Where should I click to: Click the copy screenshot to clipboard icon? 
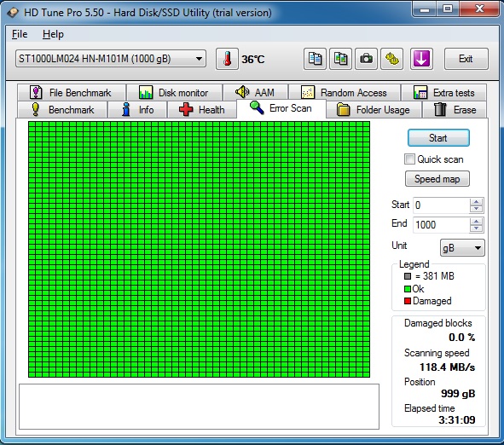340,59
